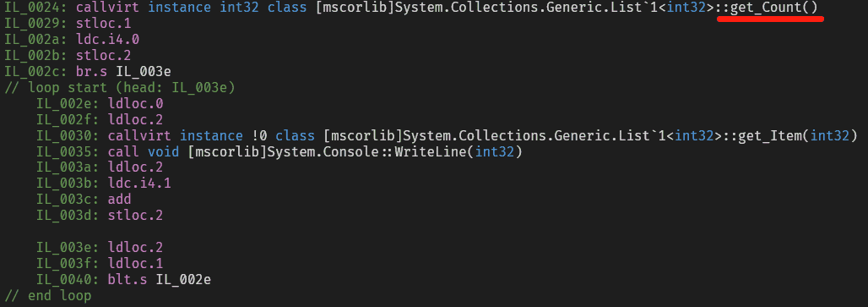868x307 pixels.
Task: Click the stloc.2 opcode at IL_003d
Action: (135, 216)
